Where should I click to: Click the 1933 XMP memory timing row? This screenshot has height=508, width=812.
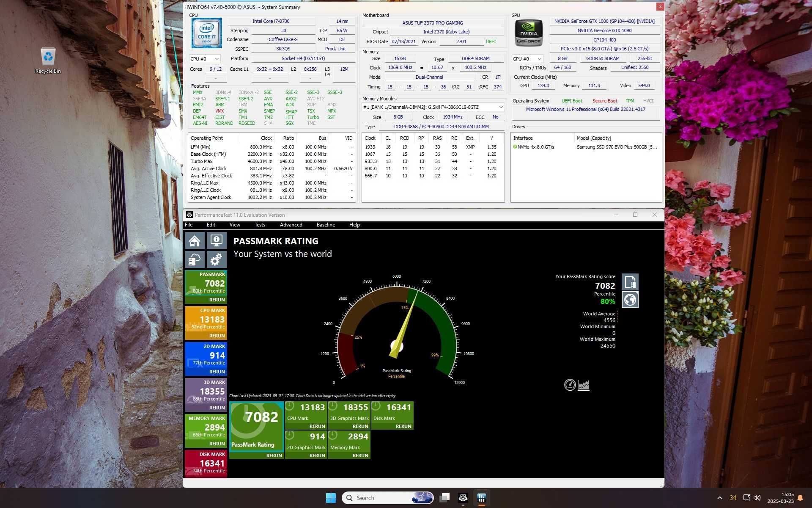click(x=432, y=147)
